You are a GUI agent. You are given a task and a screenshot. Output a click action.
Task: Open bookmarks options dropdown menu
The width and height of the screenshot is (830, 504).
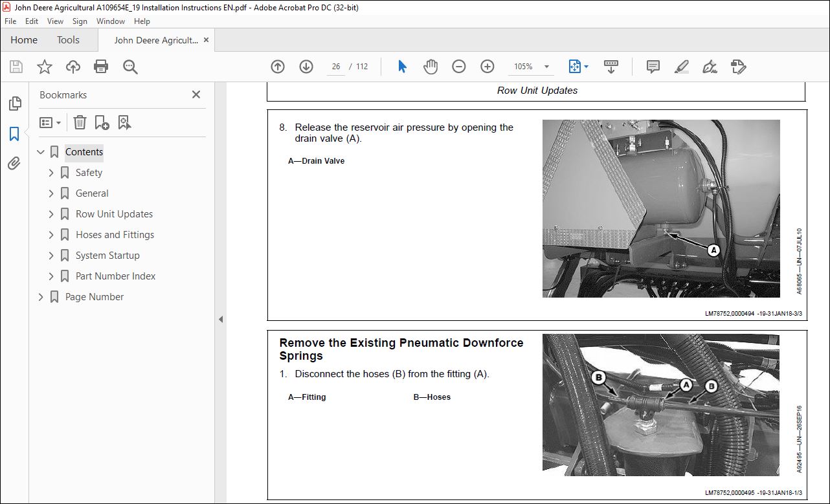pyautogui.click(x=50, y=122)
